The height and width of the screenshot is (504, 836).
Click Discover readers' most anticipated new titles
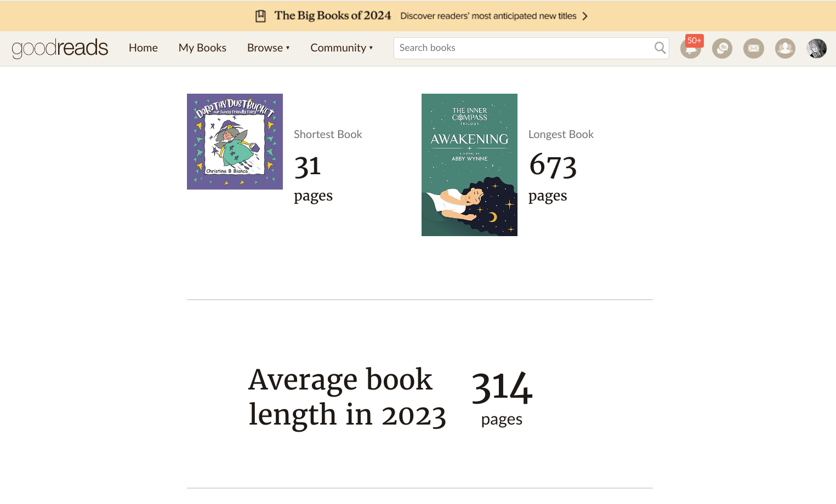[x=488, y=16]
